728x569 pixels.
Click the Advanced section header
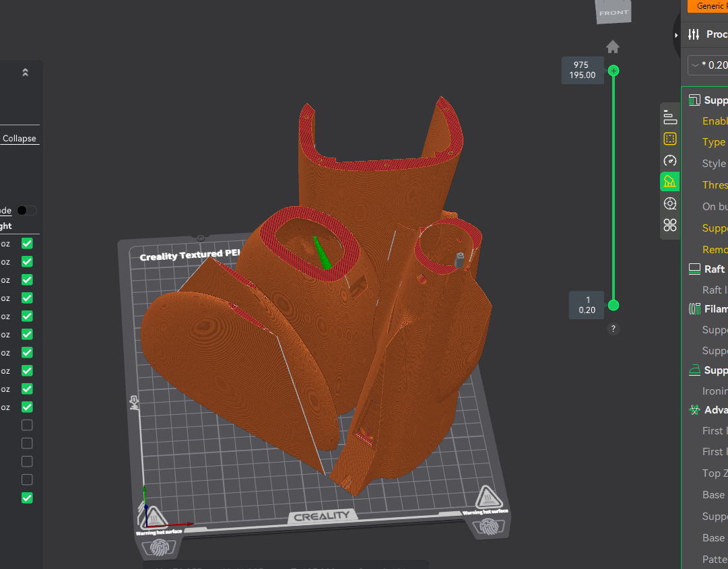click(716, 410)
